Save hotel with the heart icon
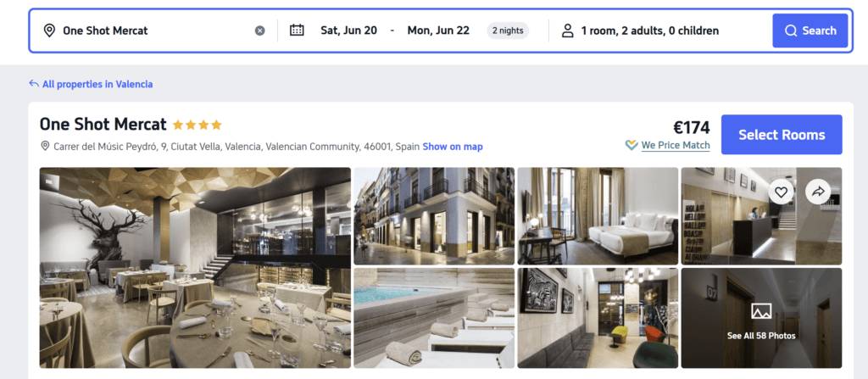Screen dimensions: 868x379 tap(782, 192)
